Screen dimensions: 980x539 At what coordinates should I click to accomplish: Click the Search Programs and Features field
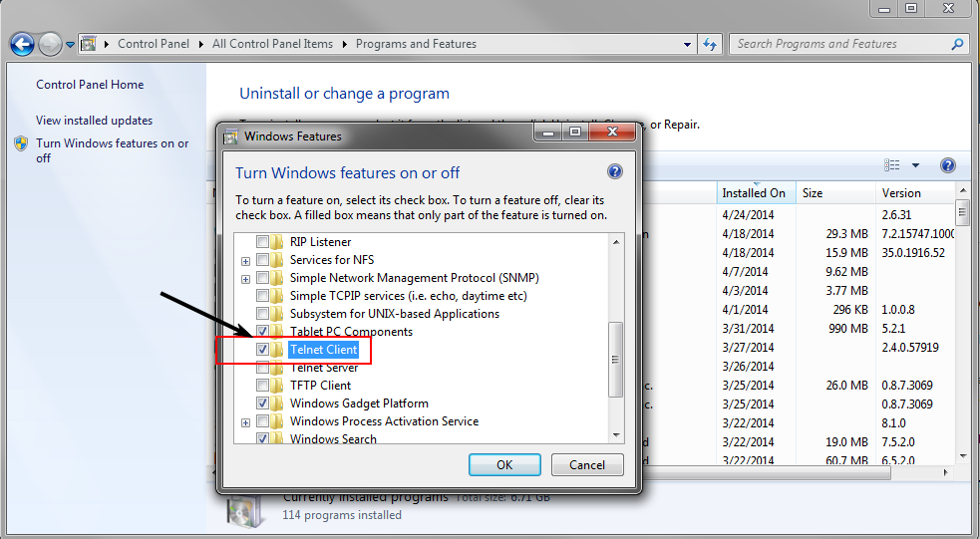pos(847,45)
